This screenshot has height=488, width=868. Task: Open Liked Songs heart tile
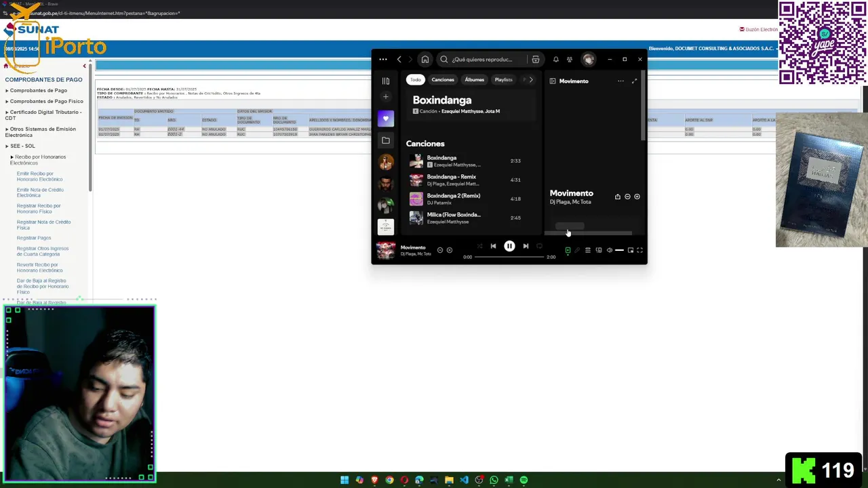(386, 119)
